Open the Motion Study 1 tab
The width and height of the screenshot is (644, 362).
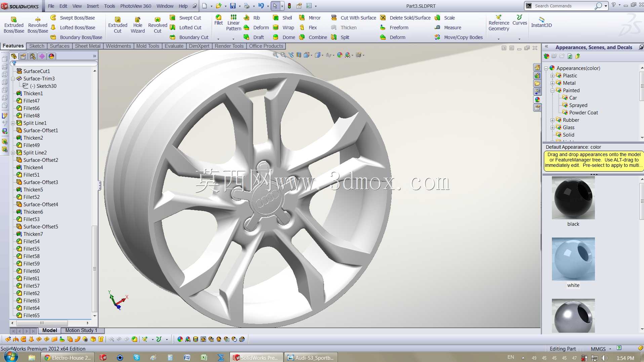coord(81,330)
